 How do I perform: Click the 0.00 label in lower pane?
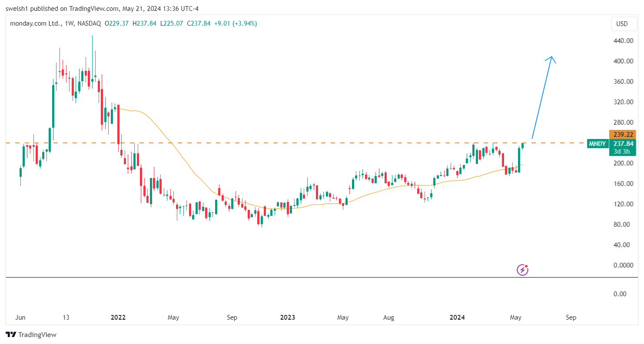(620, 294)
